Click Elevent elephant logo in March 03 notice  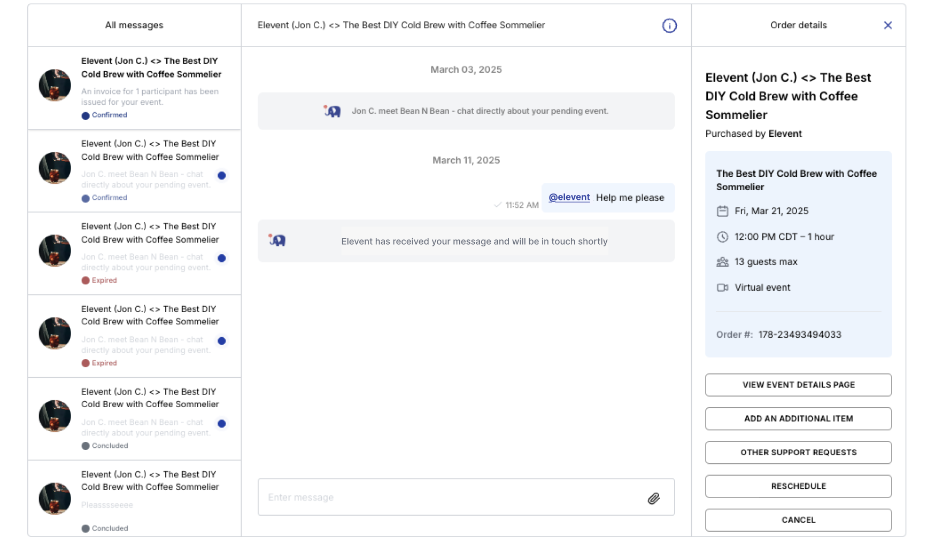click(332, 111)
